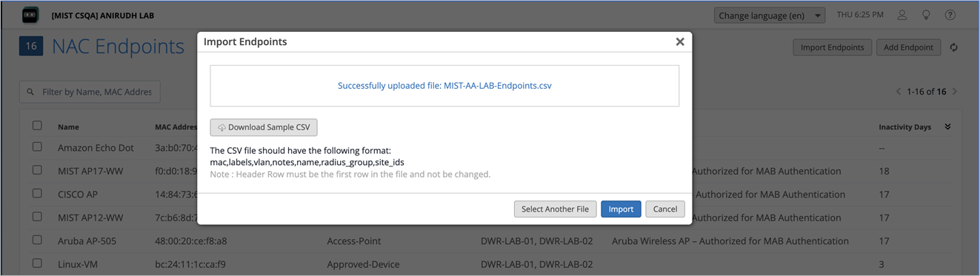Open the lightbulb insights icon
The width and height of the screenshot is (980, 276).
coord(926,15)
